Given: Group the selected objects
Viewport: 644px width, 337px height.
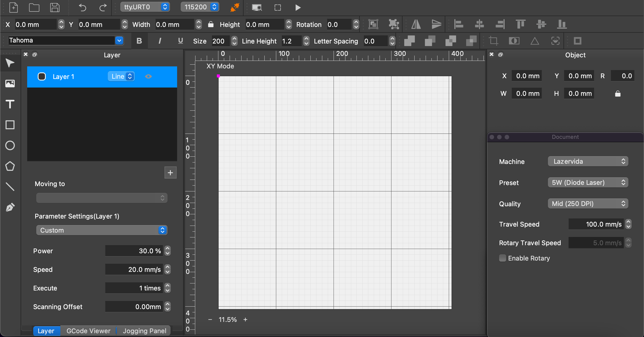Looking at the screenshot, I should (373, 24).
